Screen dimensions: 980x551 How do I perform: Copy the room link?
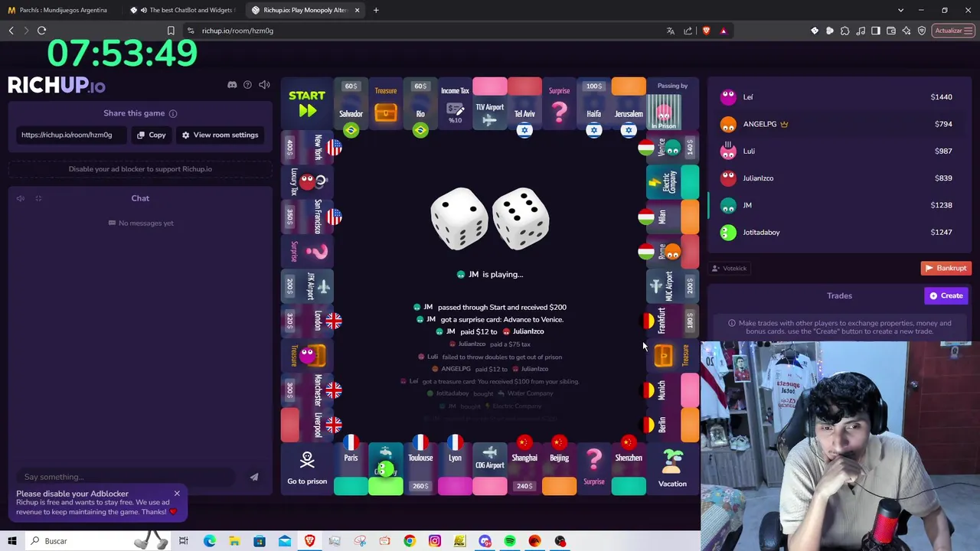[x=152, y=135]
